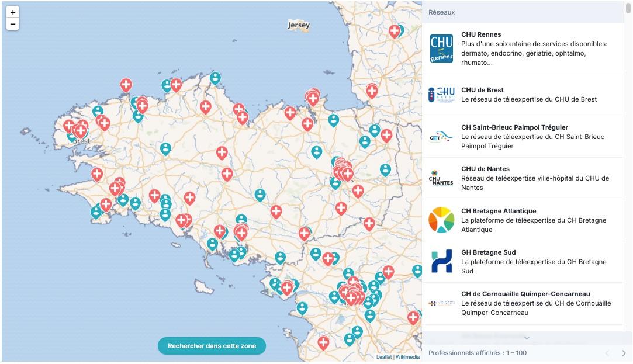The height and width of the screenshot is (364, 633).
Task: Click GH Bretagne Sud description text
Action: [x=534, y=266]
